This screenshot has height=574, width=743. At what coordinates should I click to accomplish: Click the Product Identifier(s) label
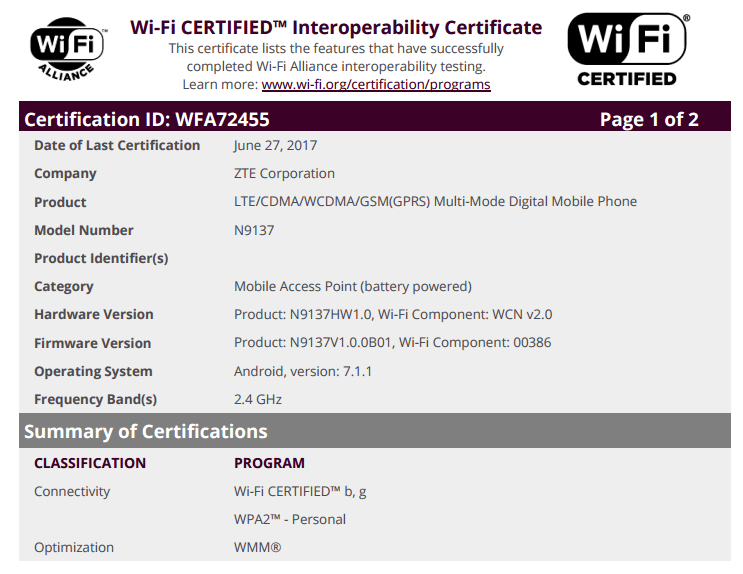pyautogui.click(x=101, y=258)
